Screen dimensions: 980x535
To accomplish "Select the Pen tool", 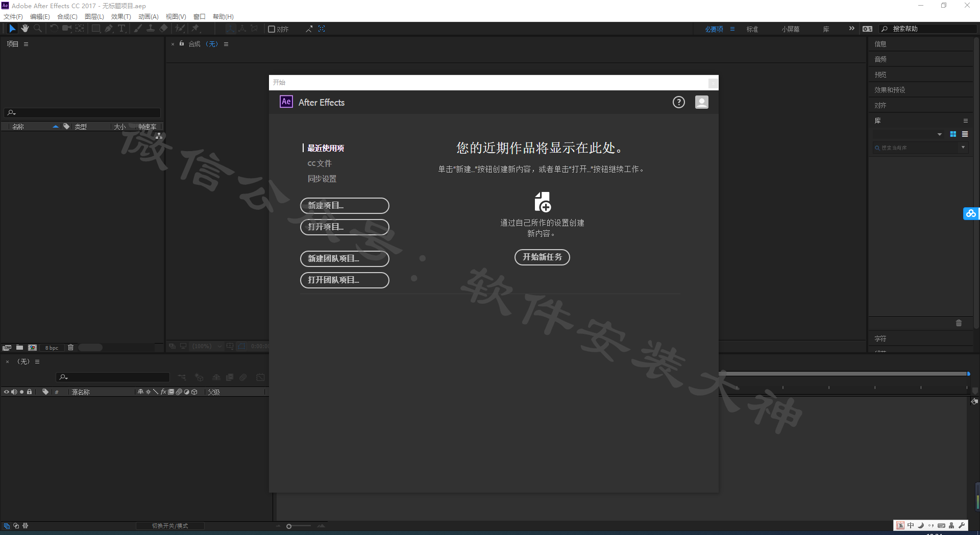I will (109, 29).
